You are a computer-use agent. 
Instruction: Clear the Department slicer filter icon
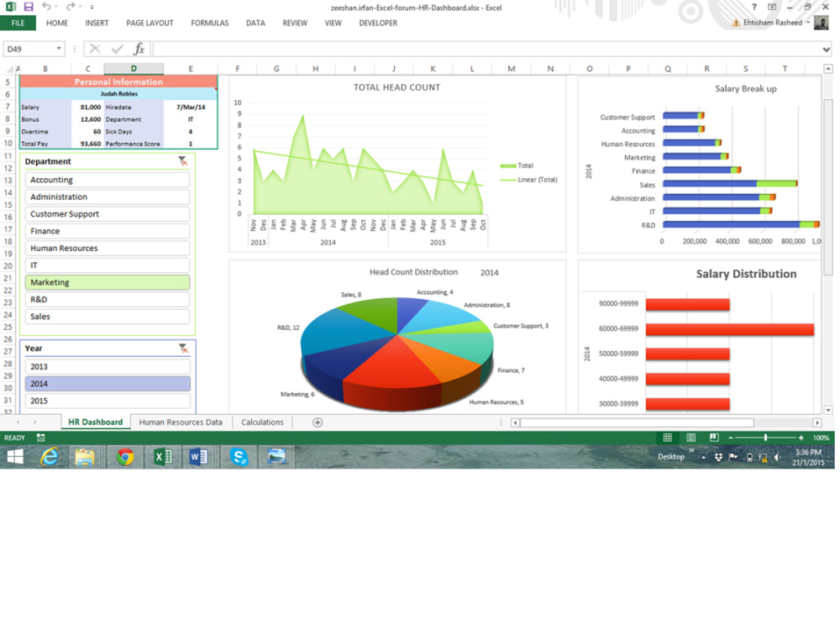182,160
